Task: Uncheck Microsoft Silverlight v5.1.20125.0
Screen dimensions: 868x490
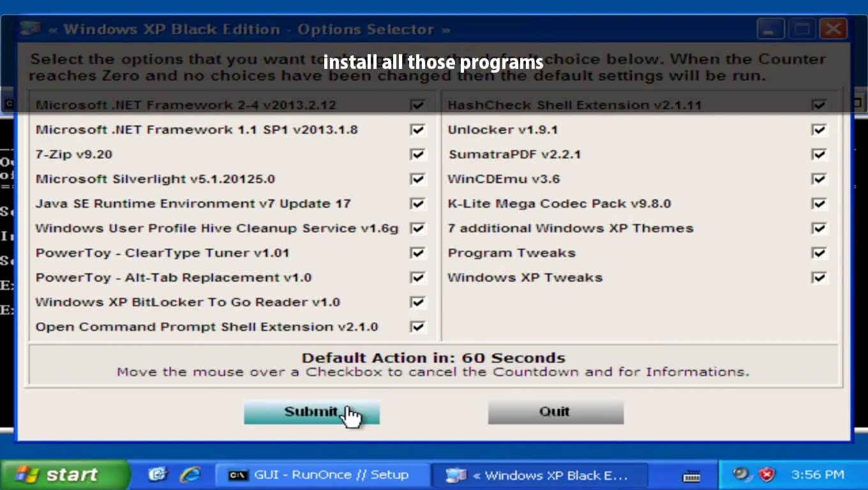Action: (x=418, y=179)
